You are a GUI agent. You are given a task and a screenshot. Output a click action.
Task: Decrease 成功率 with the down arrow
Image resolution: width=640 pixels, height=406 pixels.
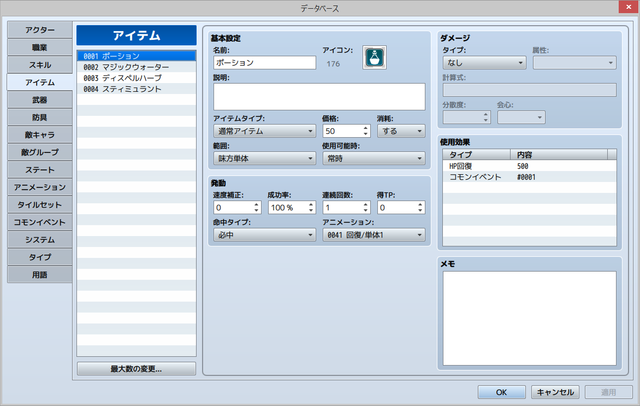[311, 211]
